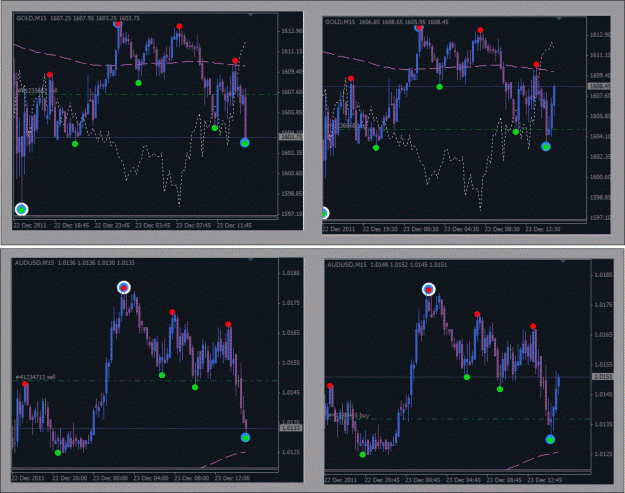
Task: Click the 1612.90 price label on the GOLD 1603.75 chart
Action: 291,31
